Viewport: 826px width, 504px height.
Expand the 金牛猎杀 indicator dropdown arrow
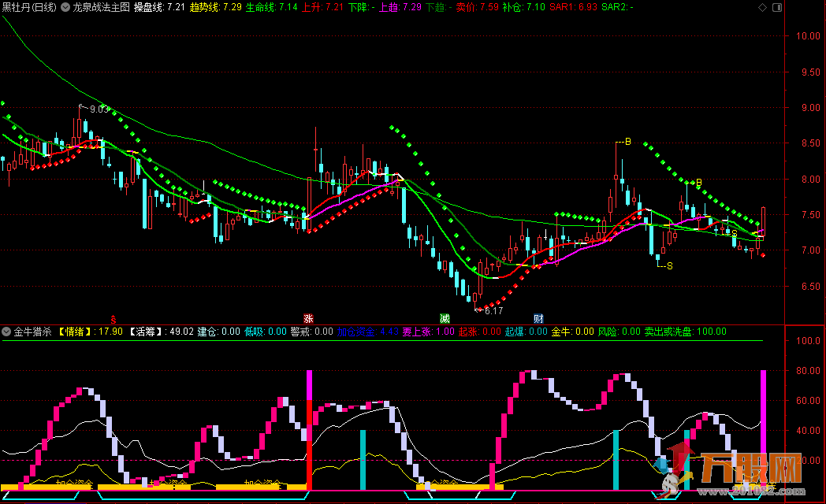coord(7,332)
